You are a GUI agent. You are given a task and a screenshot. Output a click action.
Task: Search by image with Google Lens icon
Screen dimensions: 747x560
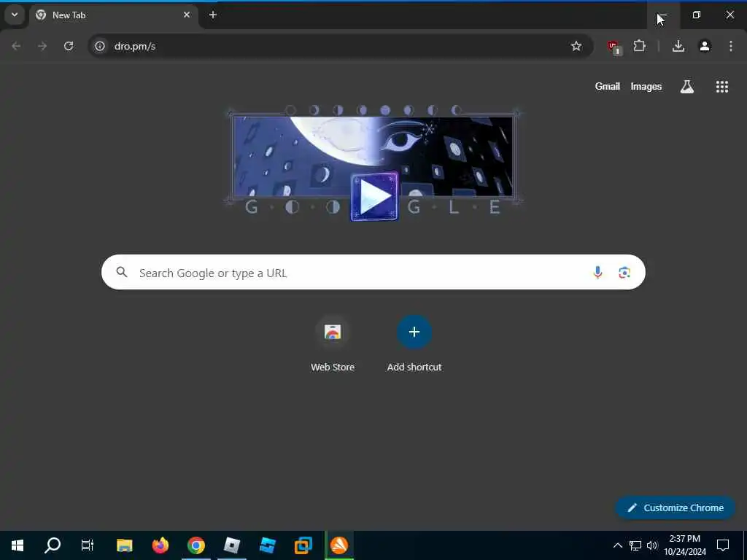[x=624, y=273]
